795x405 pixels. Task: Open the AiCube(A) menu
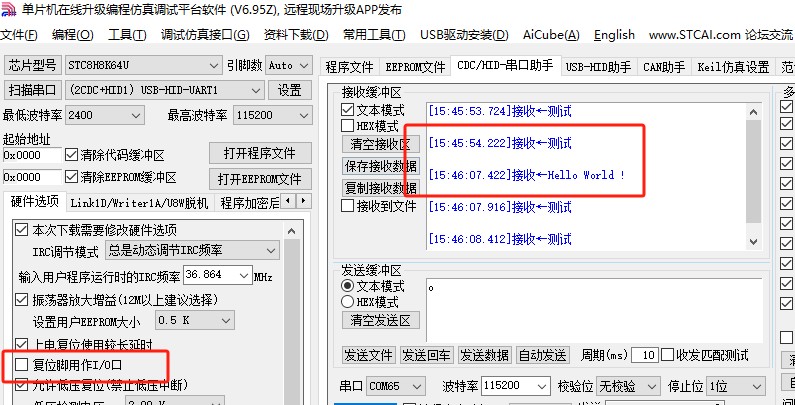[x=551, y=35]
